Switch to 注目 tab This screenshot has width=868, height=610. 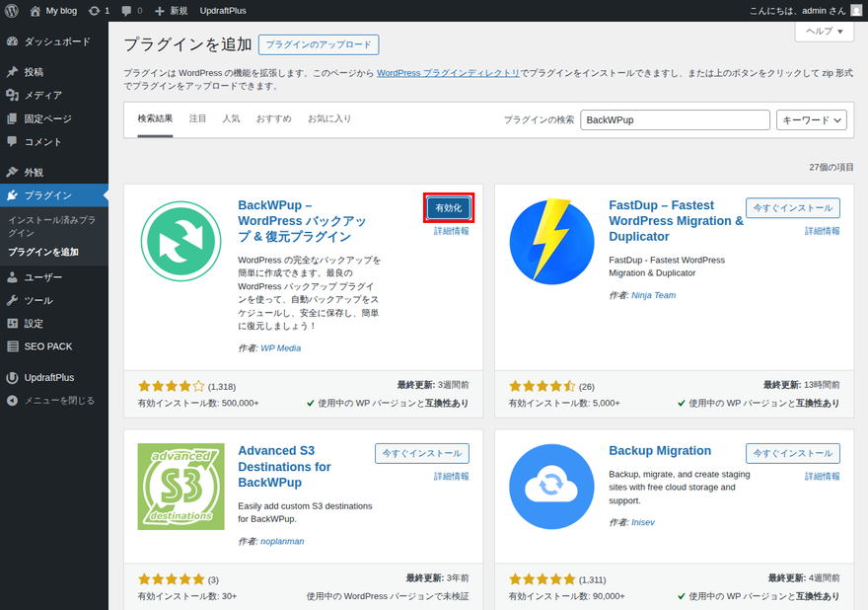[x=197, y=118]
